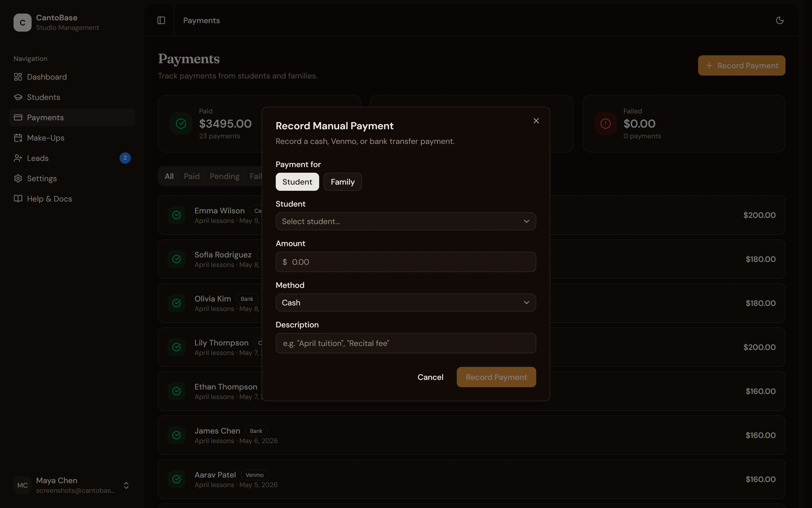Screen dimensions: 812x508
Task: Switch to the Paid filter tab
Action: (x=192, y=176)
